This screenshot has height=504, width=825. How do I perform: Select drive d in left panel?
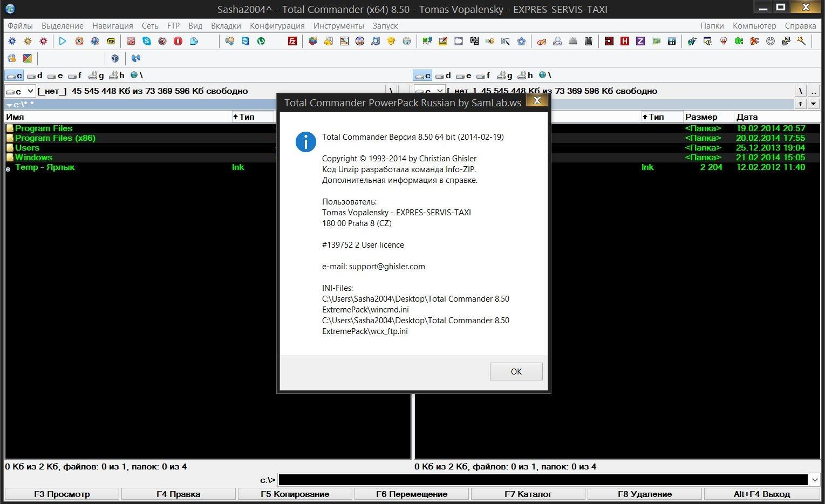[35, 76]
